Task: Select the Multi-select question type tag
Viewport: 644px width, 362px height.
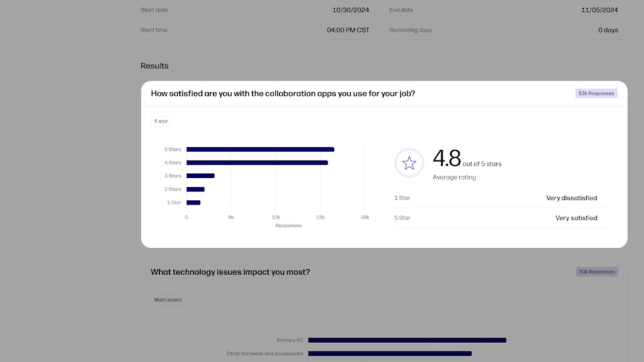Action: [x=167, y=300]
